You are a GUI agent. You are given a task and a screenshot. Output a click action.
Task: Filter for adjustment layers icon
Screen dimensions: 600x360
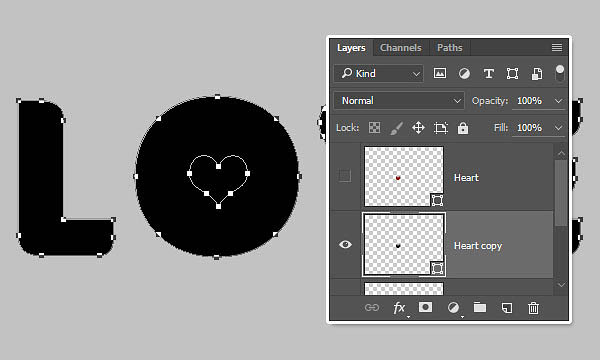[464, 73]
